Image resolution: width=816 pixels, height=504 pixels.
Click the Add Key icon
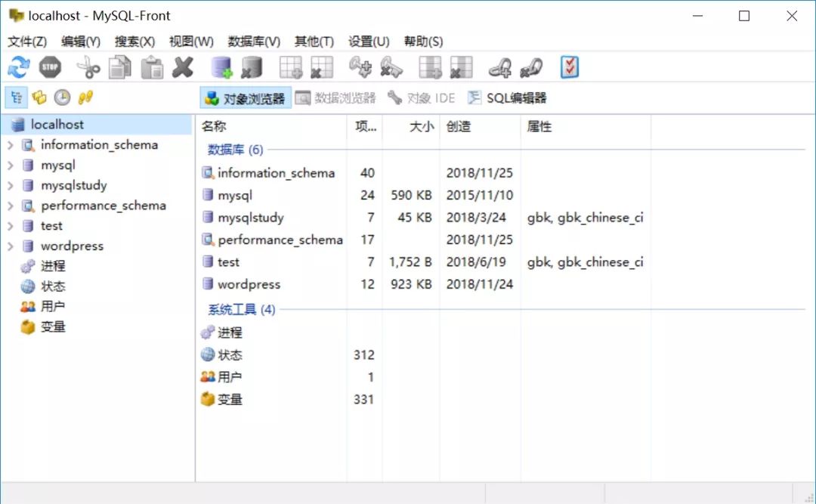360,67
